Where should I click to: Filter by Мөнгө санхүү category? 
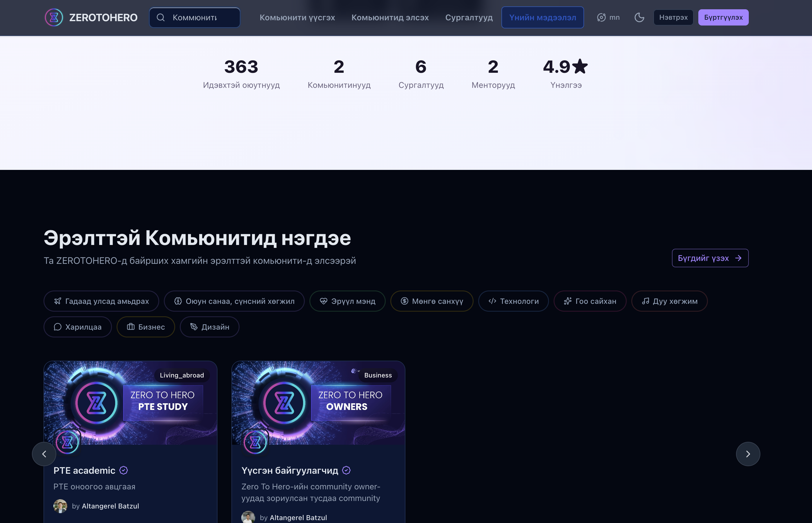pos(432,301)
